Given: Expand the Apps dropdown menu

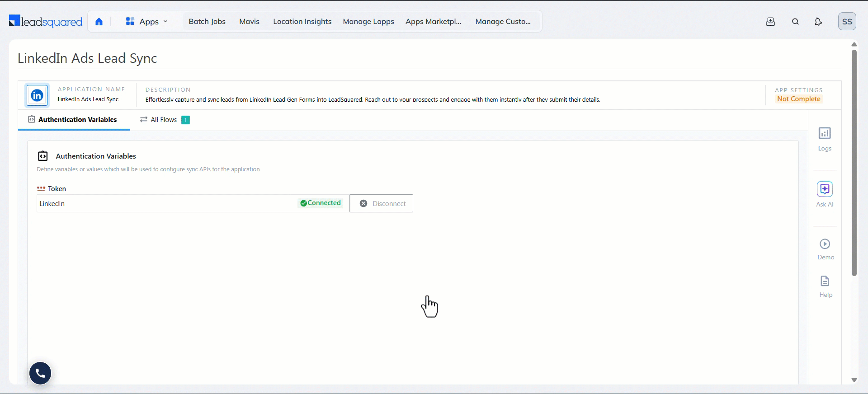Looking at the screenshot, I should click(x=147, y=22).
